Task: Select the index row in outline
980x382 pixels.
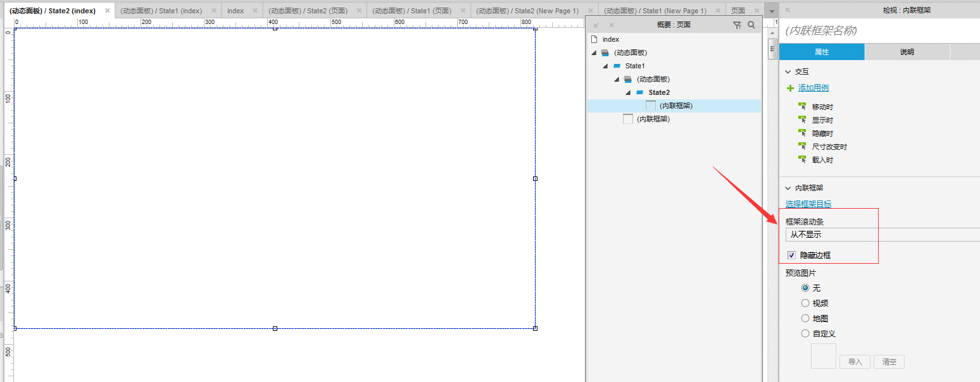Action: (674, 39)
